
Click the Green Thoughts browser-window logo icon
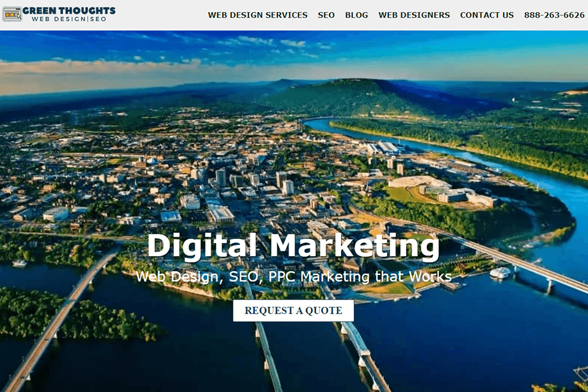tap(12, 14)
